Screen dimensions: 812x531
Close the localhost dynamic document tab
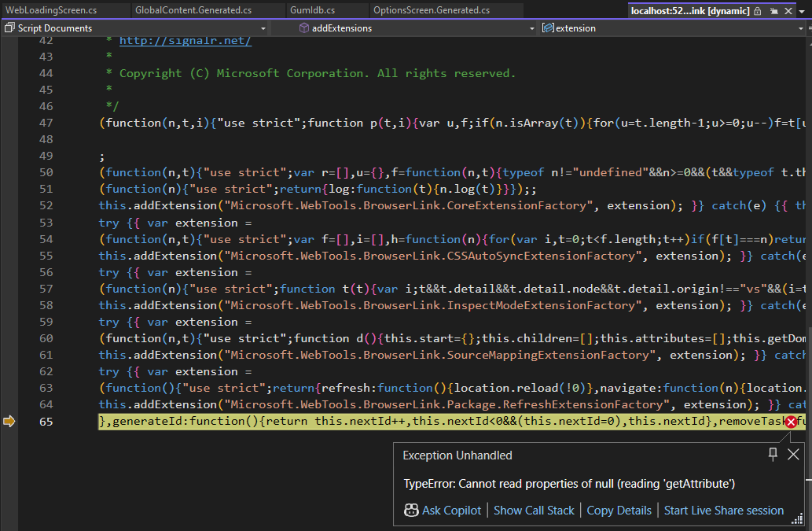tap(787, 11)
